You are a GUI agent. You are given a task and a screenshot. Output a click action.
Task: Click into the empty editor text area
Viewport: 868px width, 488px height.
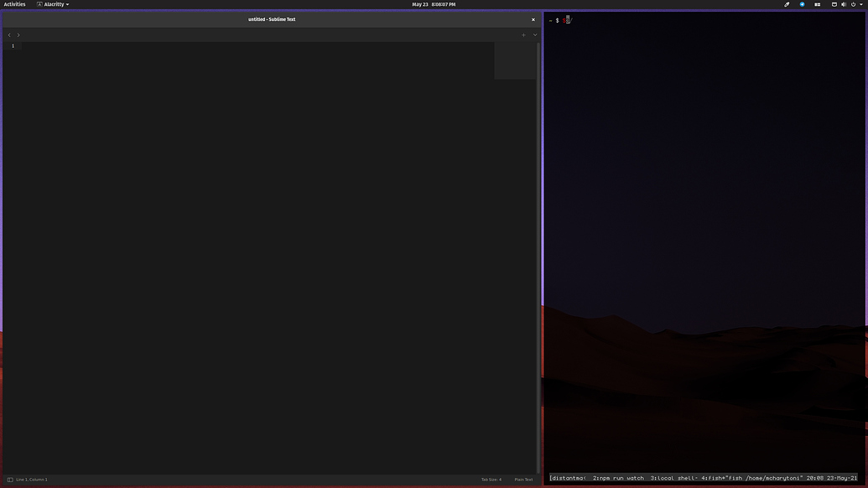click(258, 257)
